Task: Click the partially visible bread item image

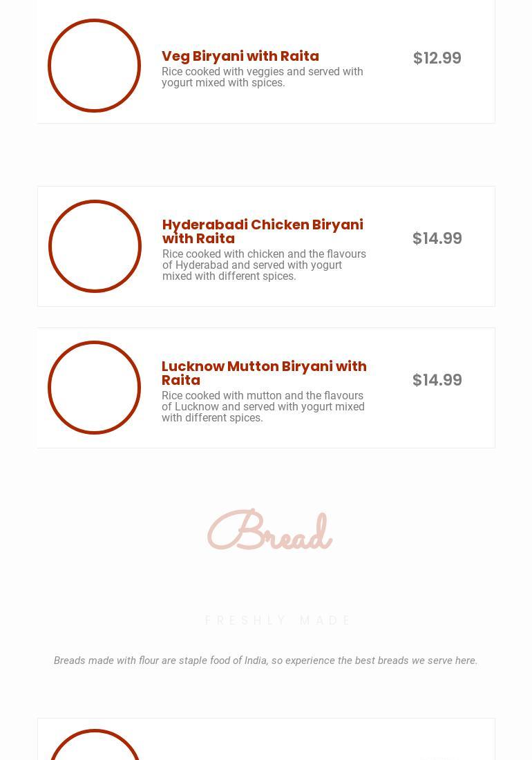Action: 95,746
